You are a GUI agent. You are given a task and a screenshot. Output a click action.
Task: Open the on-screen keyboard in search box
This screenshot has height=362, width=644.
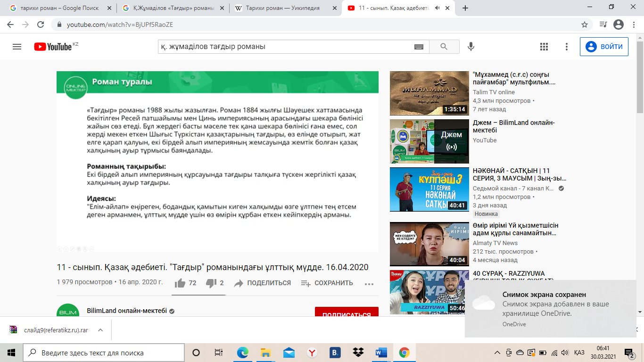click(x=419, y=47)
